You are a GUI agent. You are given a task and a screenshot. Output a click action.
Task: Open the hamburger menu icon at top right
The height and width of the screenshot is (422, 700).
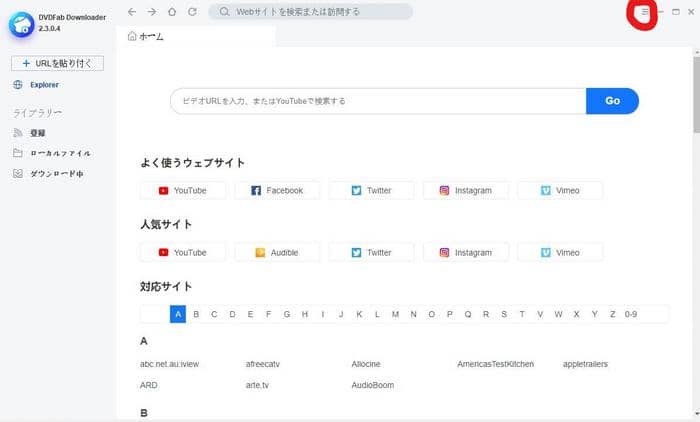point(645,12)
